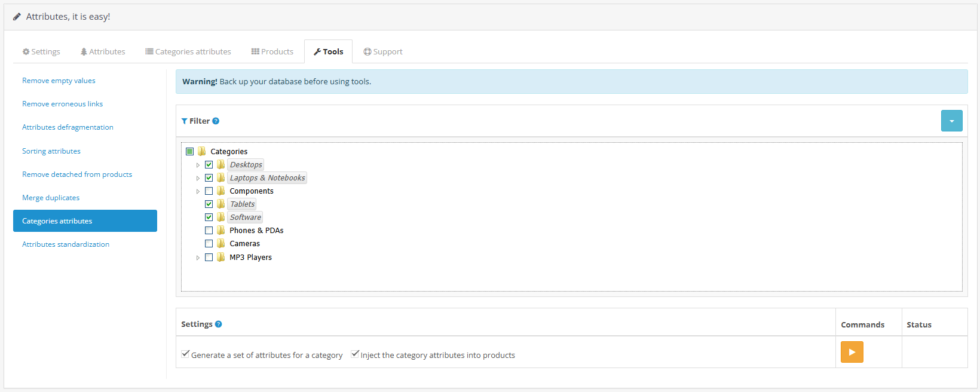Open Merge duplicates tool
980x392 pixels.
tap(51, 198)
